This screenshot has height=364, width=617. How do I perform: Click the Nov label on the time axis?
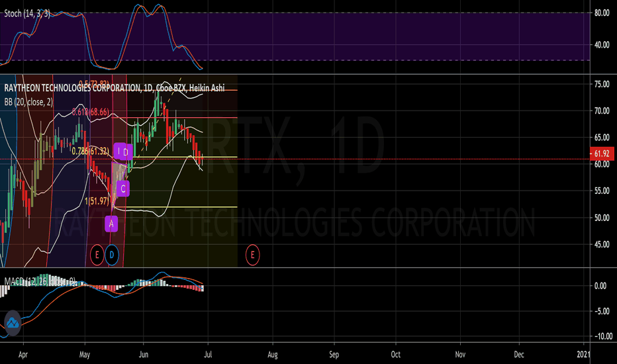(460, 355)
